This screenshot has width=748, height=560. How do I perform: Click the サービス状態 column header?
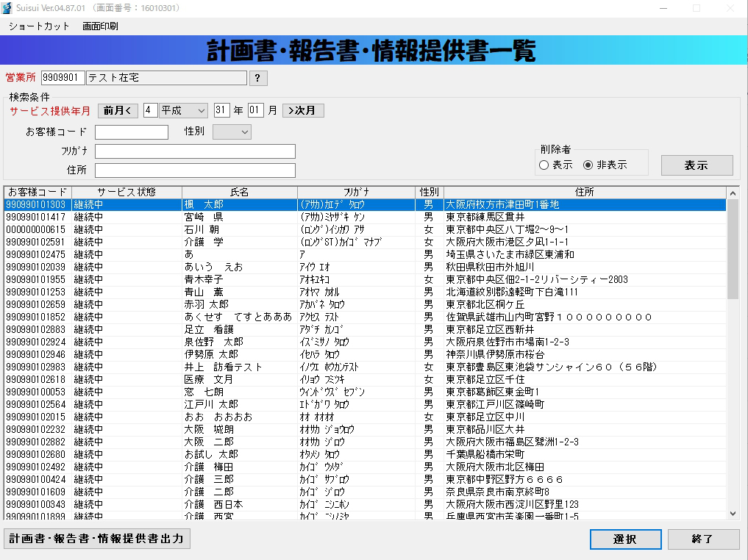127,192
